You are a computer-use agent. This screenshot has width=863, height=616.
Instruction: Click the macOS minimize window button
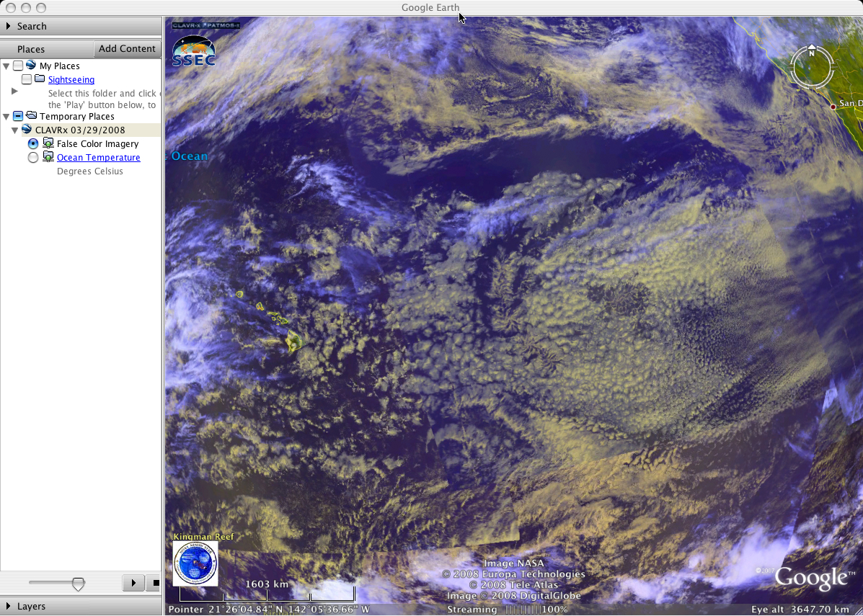tap(26, 8)
